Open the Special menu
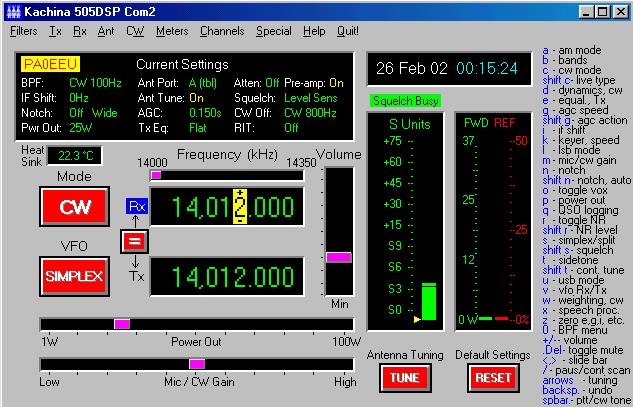Viewport: 633px width, 407px height. (273, 31)
